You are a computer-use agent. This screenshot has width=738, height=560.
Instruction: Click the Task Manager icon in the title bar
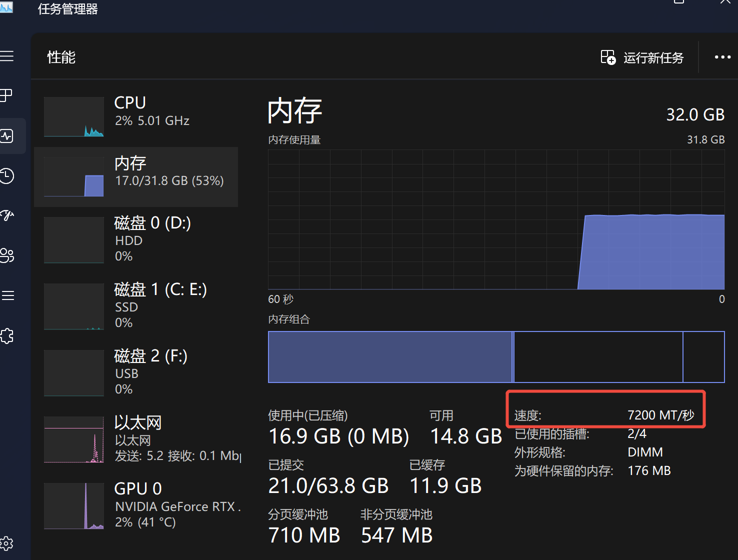(x=7, y=7)
